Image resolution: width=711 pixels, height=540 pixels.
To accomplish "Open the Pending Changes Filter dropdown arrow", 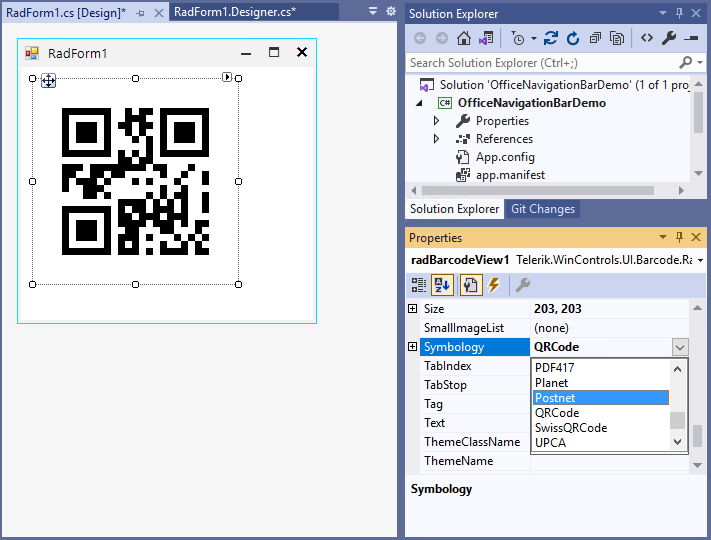I will (x=534, y=39).
